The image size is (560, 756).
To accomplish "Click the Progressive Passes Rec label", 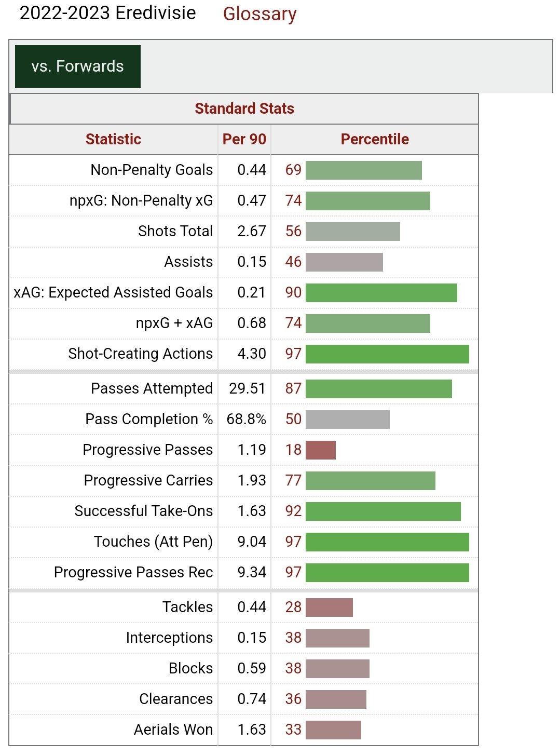I will pos(133,573).
